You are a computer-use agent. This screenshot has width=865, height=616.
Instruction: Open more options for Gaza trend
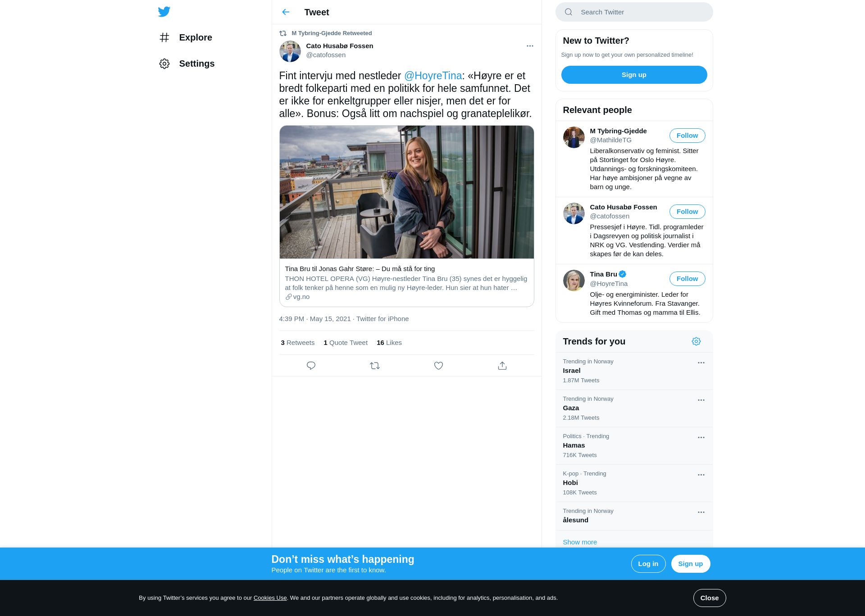701,400
